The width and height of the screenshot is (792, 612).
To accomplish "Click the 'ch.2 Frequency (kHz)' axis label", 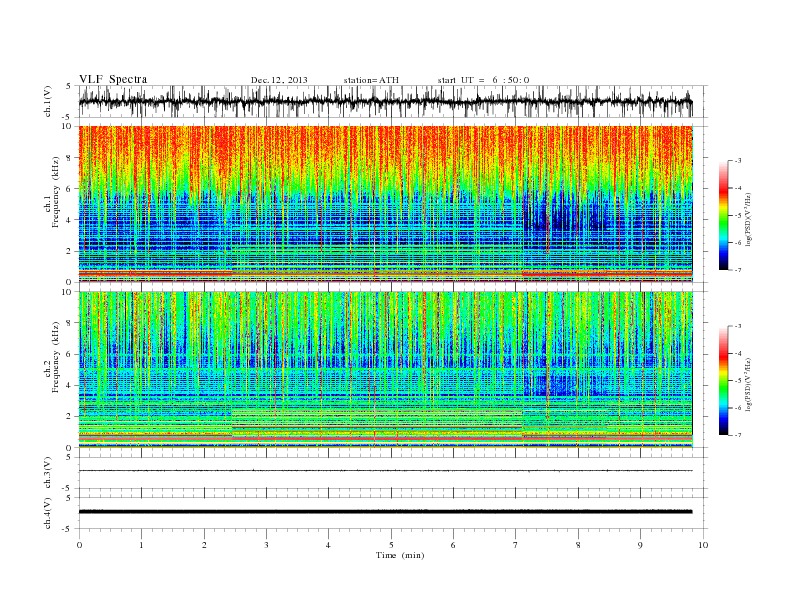I will point(51,356).
